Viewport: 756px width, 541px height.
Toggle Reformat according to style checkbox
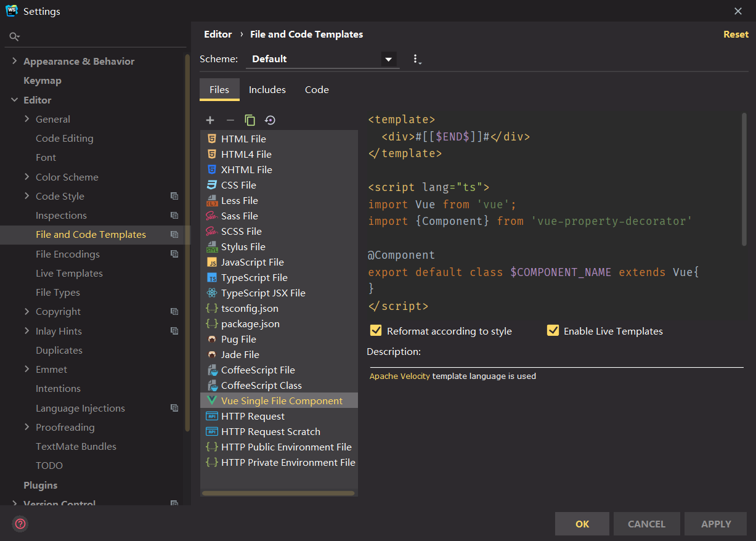(x=376, y=331)
